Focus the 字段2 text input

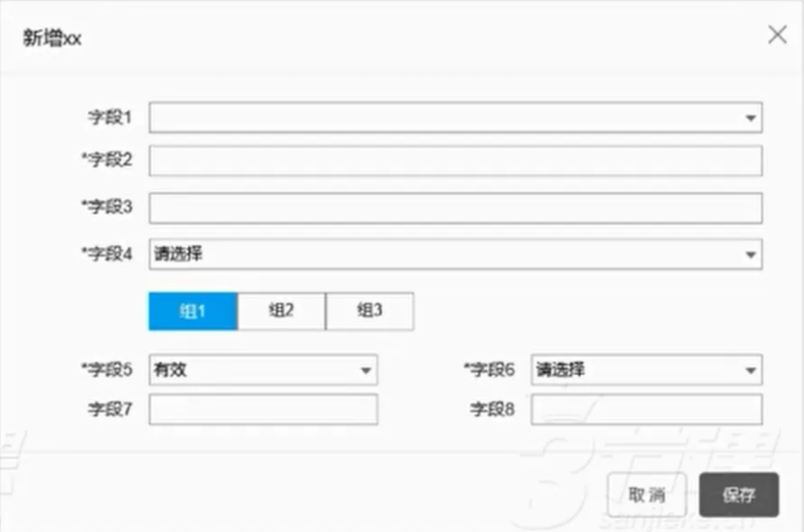pos(455,161)
